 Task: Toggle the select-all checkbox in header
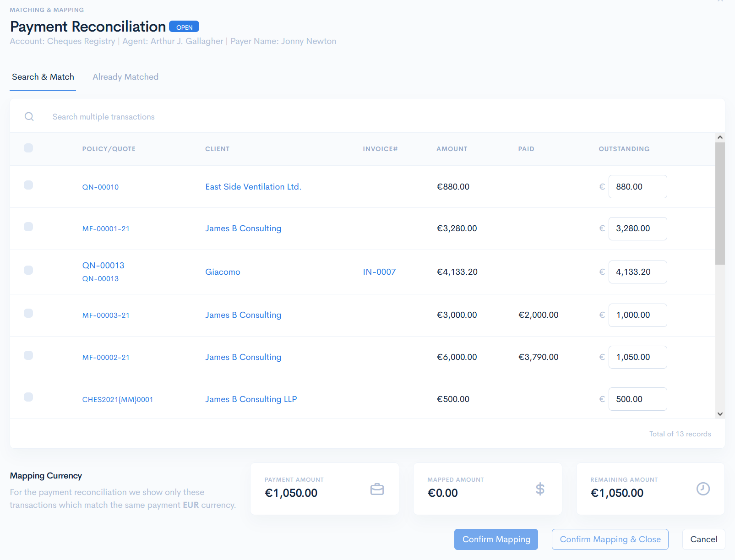point(28,148)
